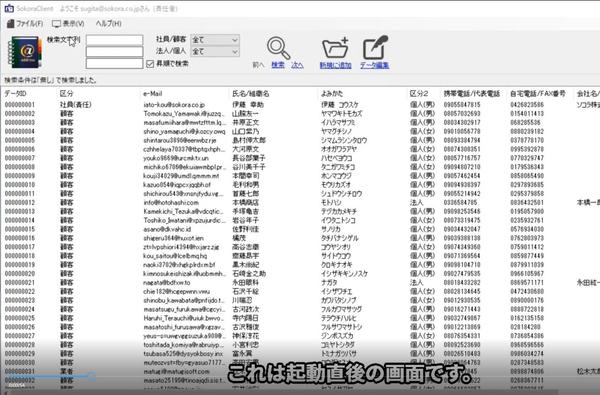Click the folder-plus new entry icon
Screen dimensions: 600x395
335,47
